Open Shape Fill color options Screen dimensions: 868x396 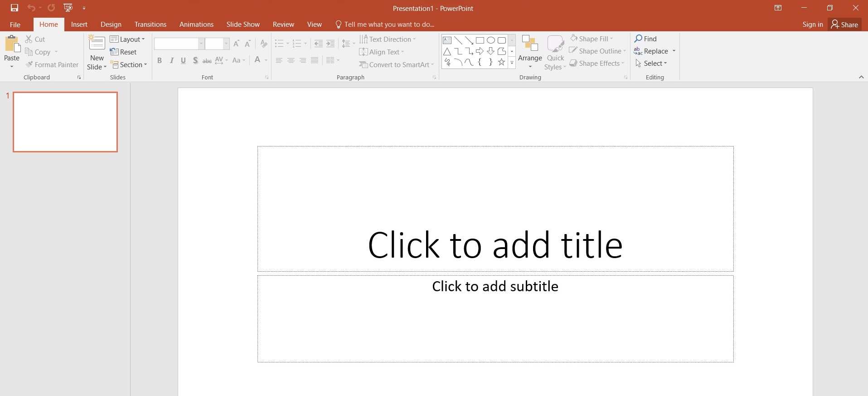pyautogui.click(x=592, y=39)
